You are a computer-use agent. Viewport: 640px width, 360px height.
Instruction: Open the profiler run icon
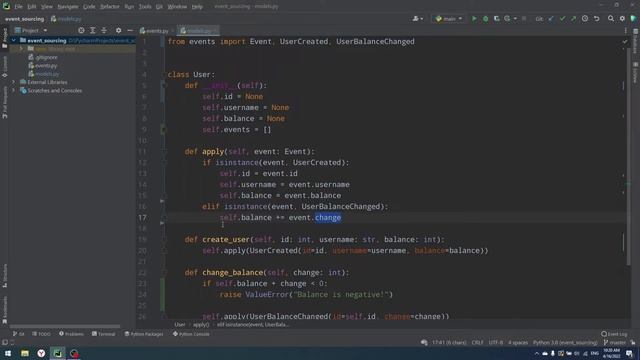point(507,19)
